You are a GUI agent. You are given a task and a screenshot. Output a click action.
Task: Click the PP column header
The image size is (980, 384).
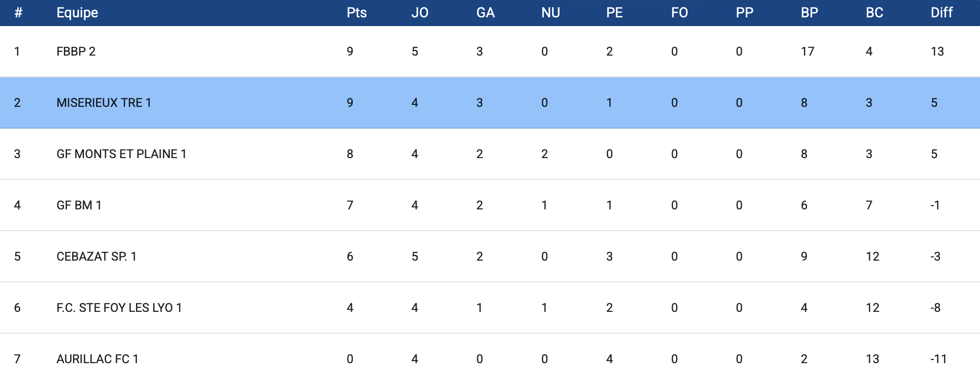744,13
